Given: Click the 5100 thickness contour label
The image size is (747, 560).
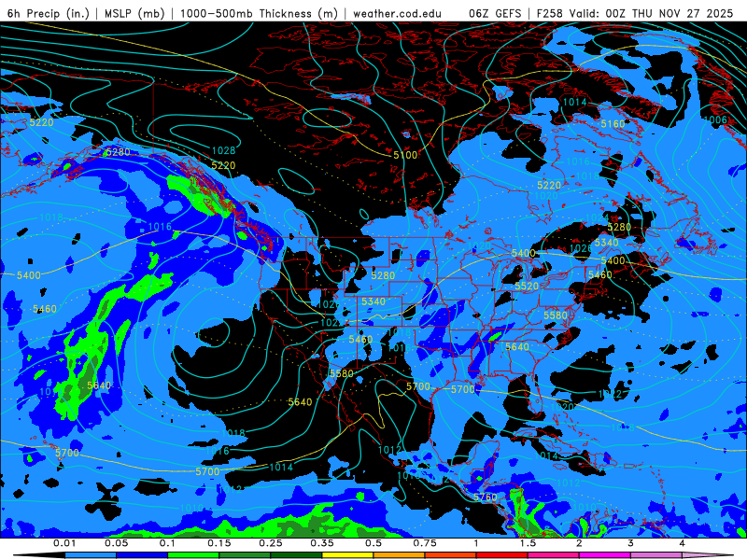Looking at the screenshot, I should pos(405,155).
